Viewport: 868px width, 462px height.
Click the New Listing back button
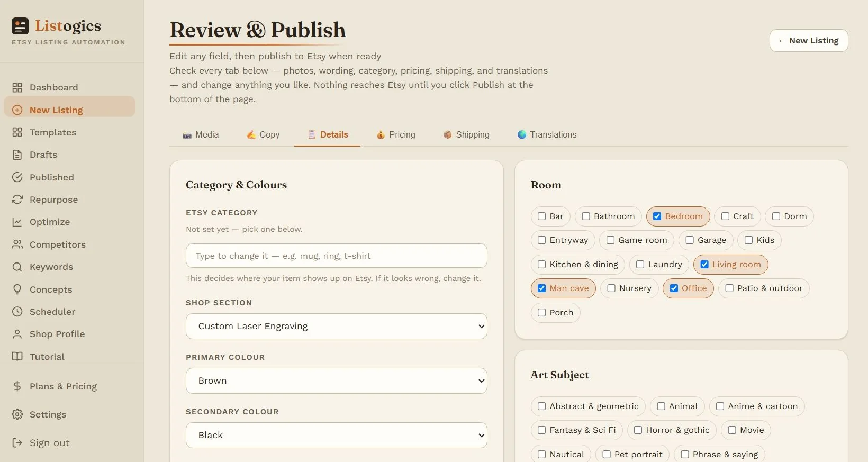809,41
